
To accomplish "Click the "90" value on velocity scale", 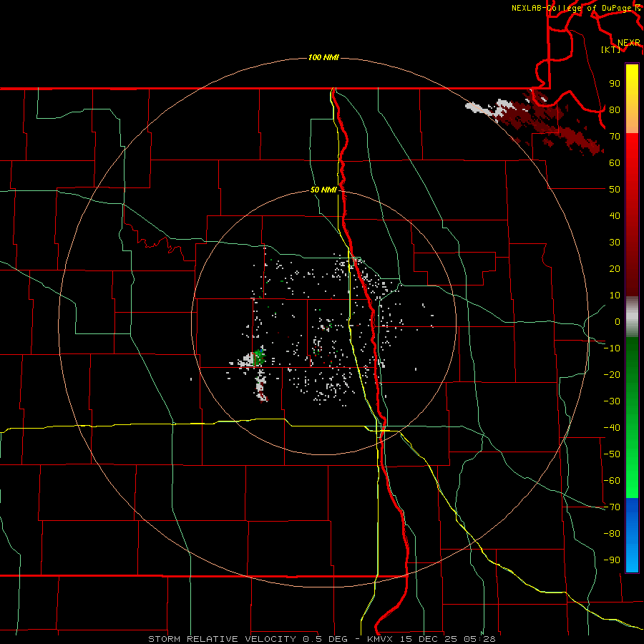I will 615,84.
